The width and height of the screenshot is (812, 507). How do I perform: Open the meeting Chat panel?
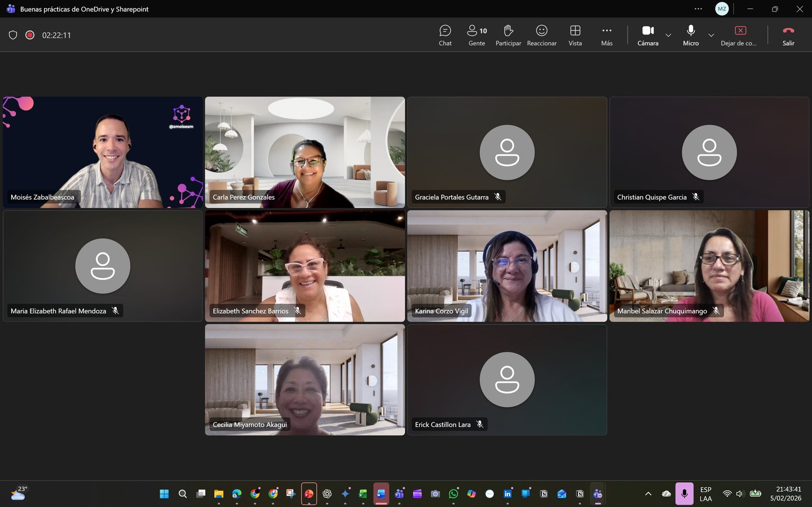pos(445,35)
